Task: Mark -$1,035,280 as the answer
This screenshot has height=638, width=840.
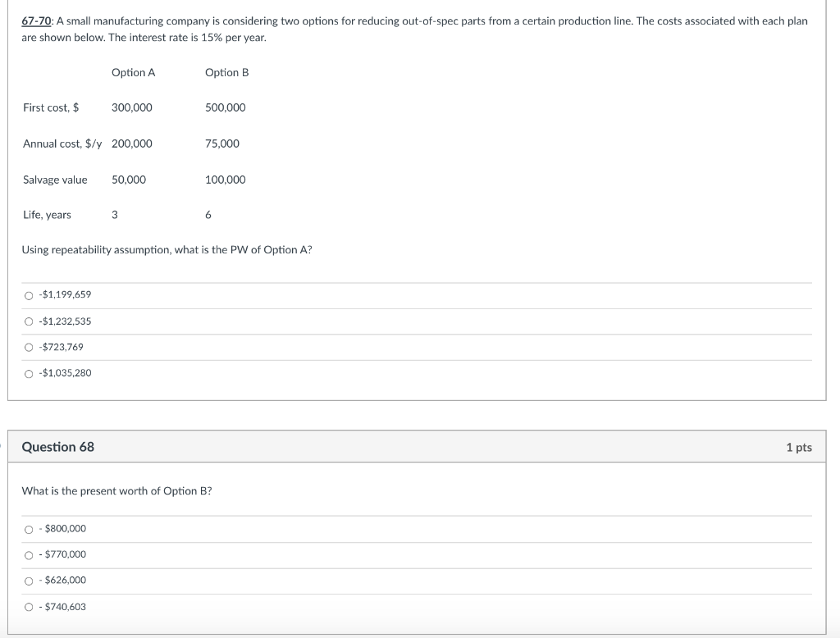Action: click(29, 374)
